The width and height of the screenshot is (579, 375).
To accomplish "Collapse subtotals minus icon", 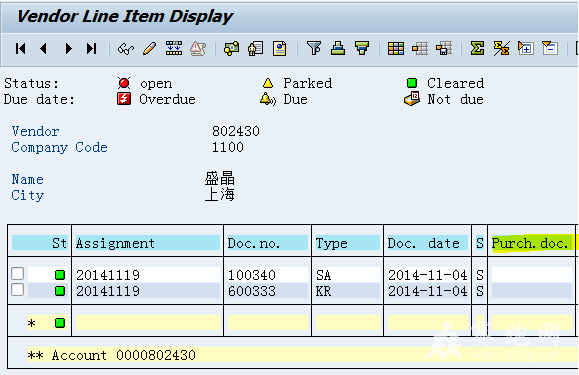I will point(549,48).
